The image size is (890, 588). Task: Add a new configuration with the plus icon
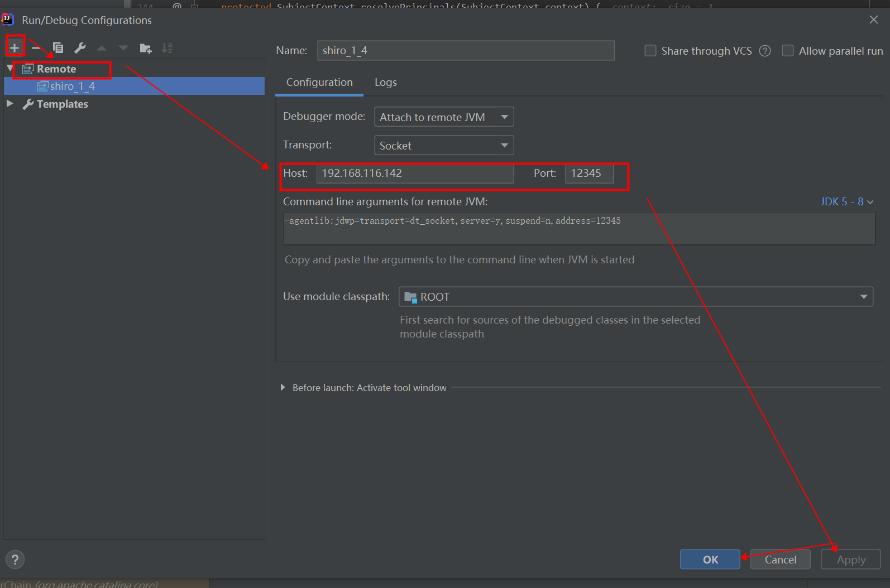point(15,48)
